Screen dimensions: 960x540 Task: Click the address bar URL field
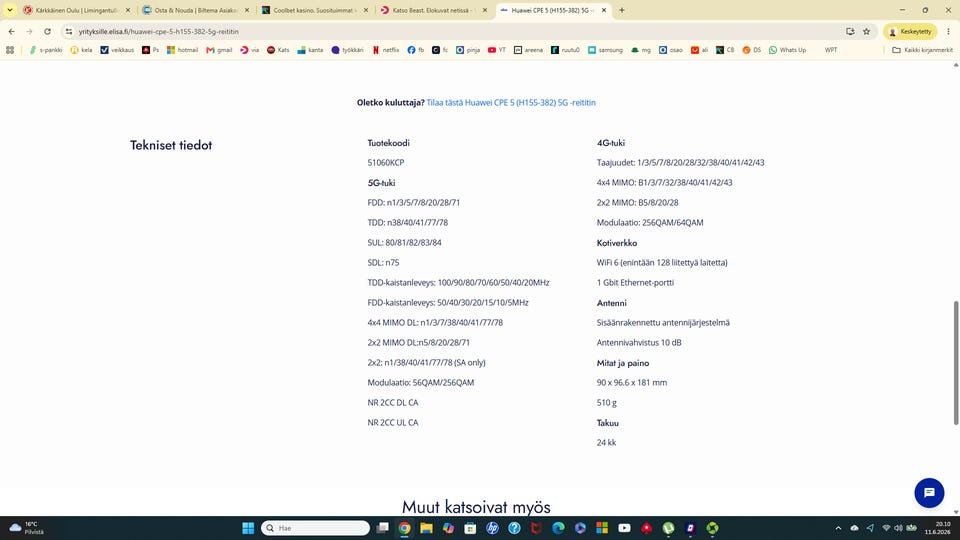tap(453, 31)
